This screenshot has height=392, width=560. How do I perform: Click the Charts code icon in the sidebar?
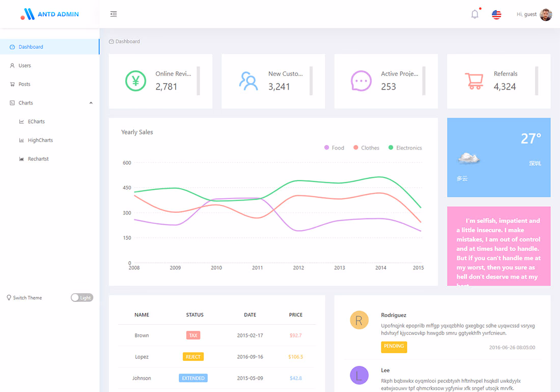pyautogui.click(x=12, y=103)
